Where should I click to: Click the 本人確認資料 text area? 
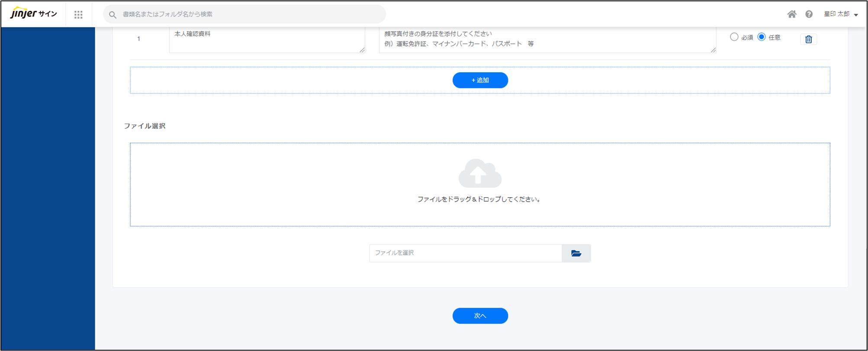tap(266, 40)
